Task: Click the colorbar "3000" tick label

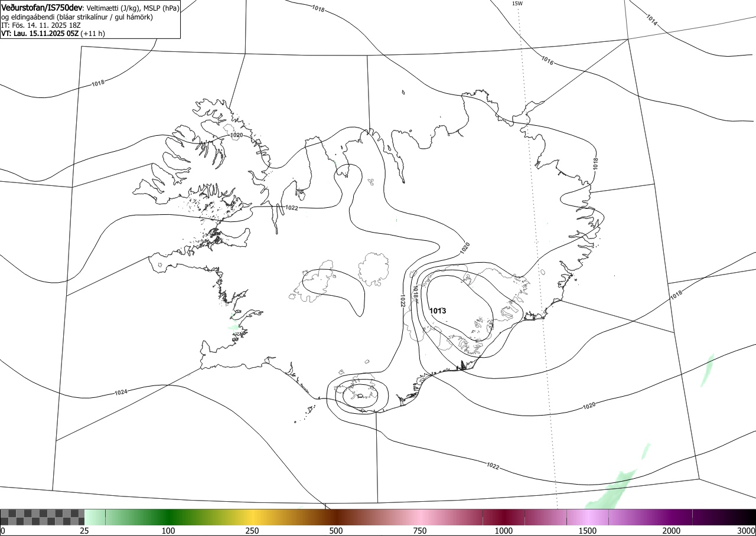Action: [746, 531]
